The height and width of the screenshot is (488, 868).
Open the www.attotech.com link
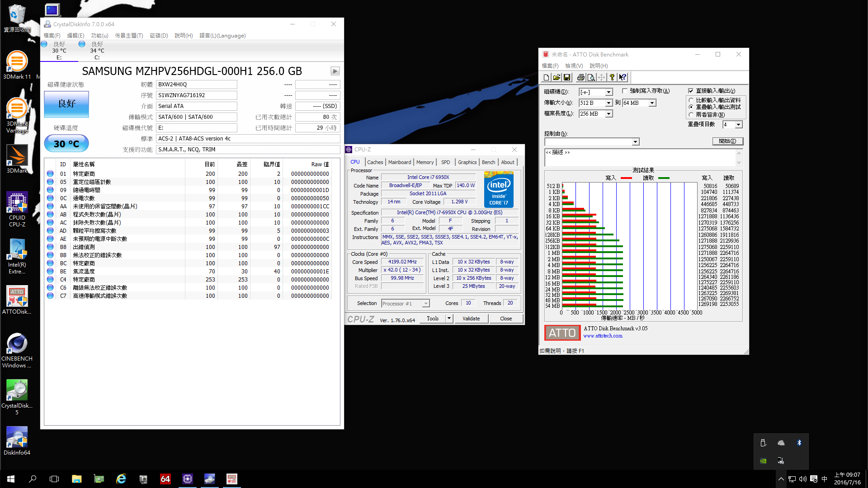pos(603,336)
